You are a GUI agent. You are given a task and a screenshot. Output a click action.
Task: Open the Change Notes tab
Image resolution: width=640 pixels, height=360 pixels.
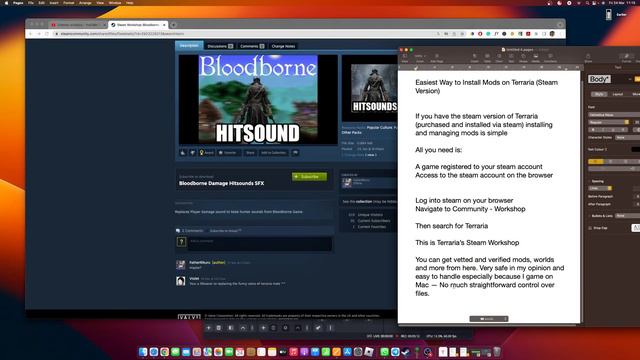[283, 46]
